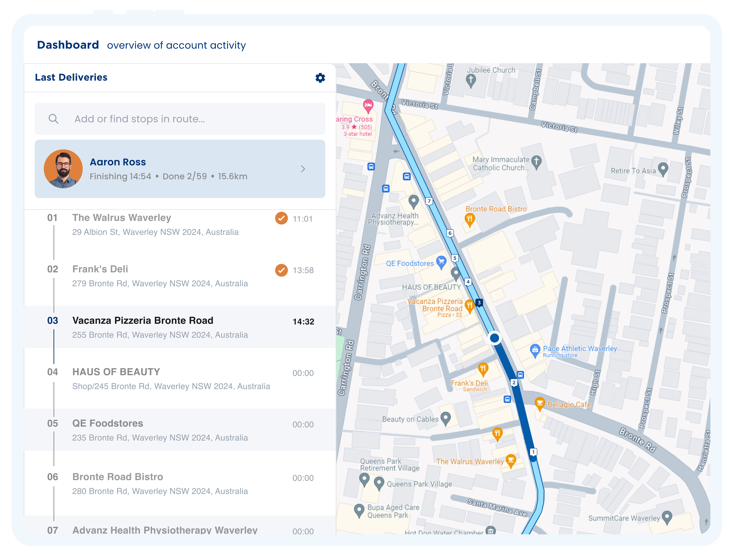
Task: Click the search magnifier icon
Action: [x=54, y=119]
